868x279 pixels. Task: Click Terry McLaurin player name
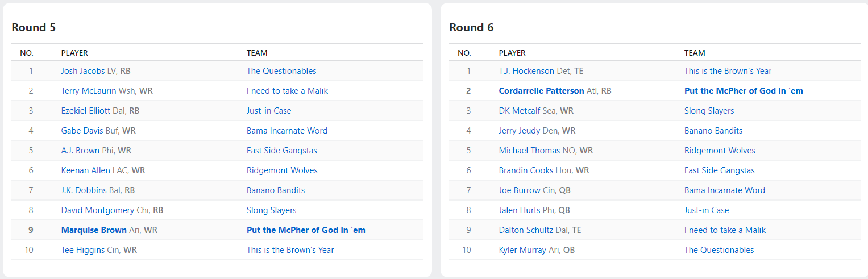point(89,91)
